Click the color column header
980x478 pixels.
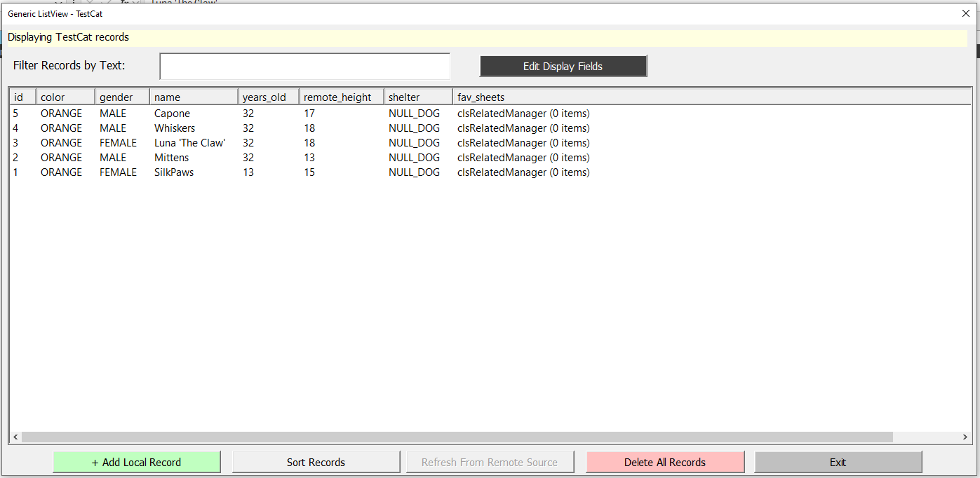(x=65, y=97)
